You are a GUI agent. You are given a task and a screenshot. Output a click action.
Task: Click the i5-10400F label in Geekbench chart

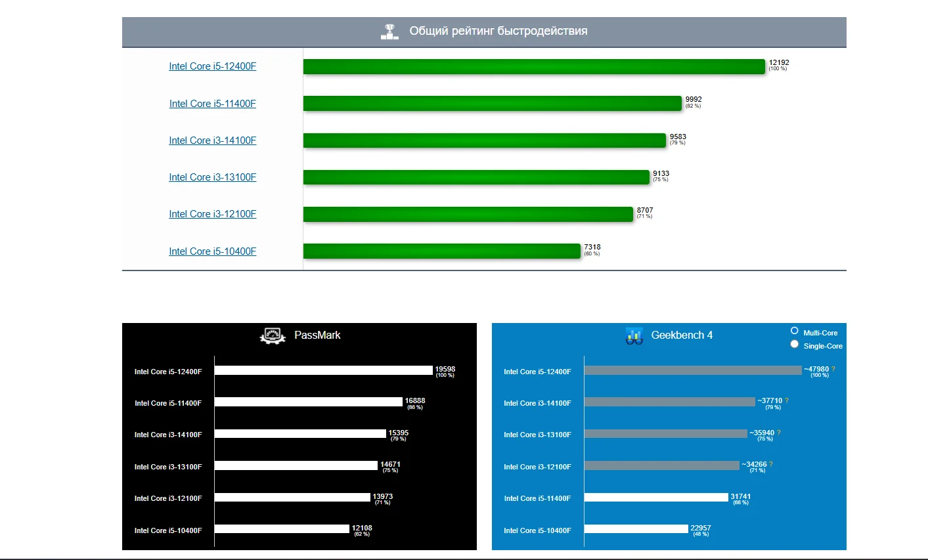pos(537,530)
